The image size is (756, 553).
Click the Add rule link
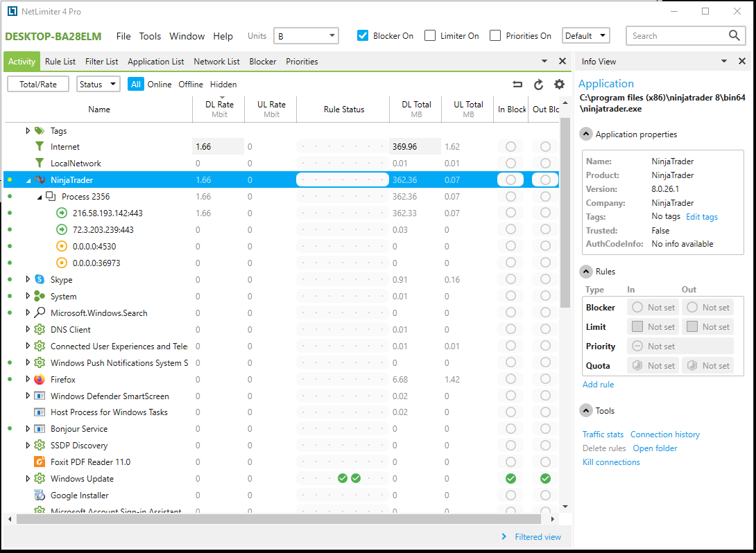click(598, 385)
